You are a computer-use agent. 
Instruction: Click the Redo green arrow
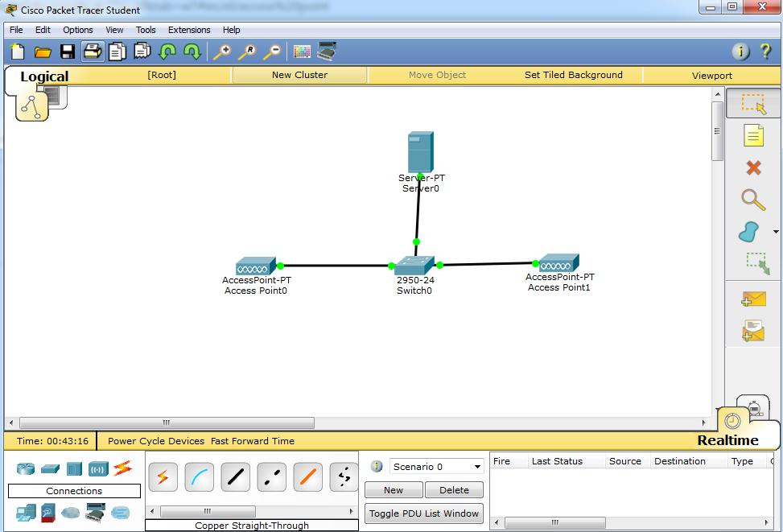tap(192, 52)
